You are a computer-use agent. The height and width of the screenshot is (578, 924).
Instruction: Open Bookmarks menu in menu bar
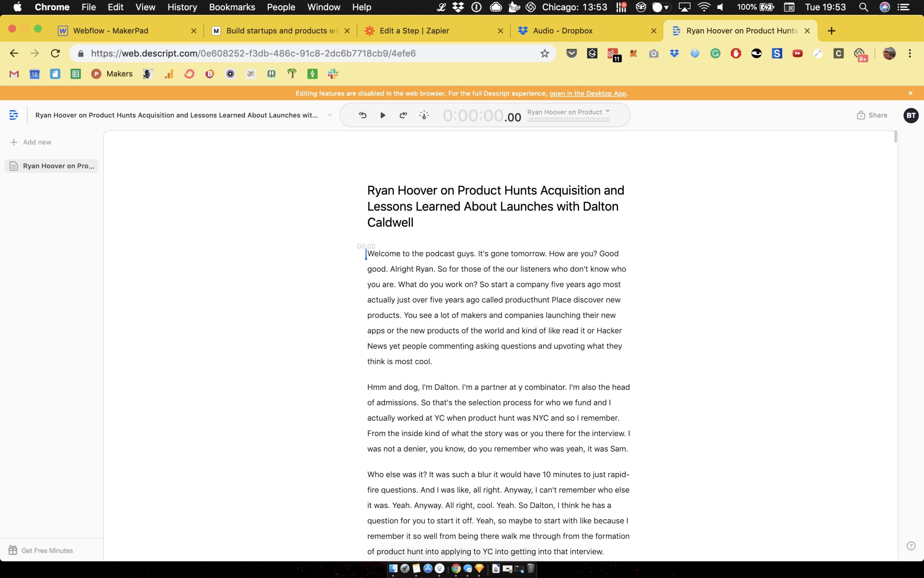[232, 7]
